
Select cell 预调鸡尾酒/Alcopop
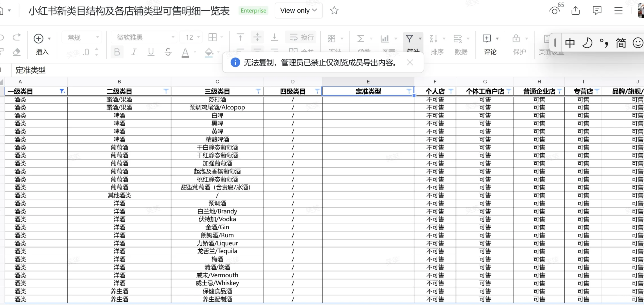pyautogui.click(x=217, y=107)
